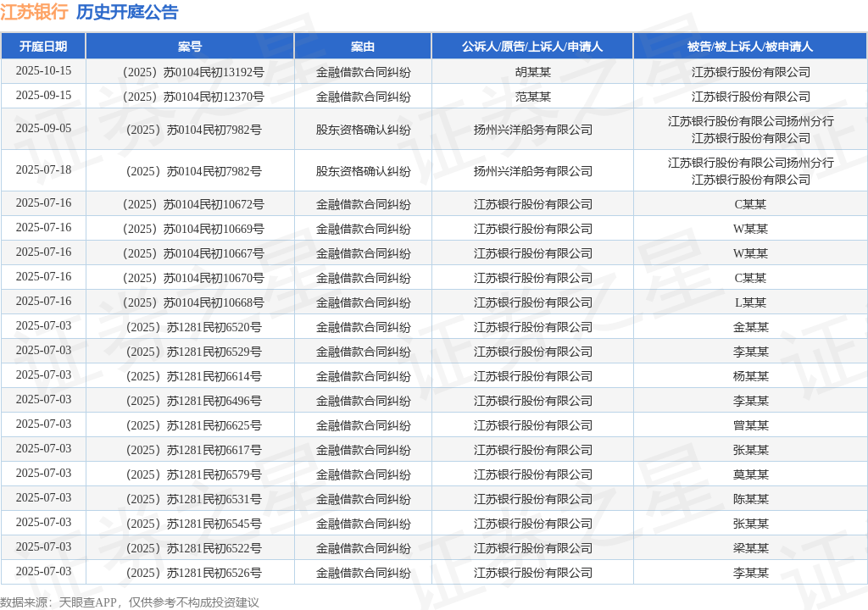The height and width of the screenshot is (610, 868).
Task: Click 扬州兴洋船务有限公司 in 2025-07-18 row
Action: [532, 172]
